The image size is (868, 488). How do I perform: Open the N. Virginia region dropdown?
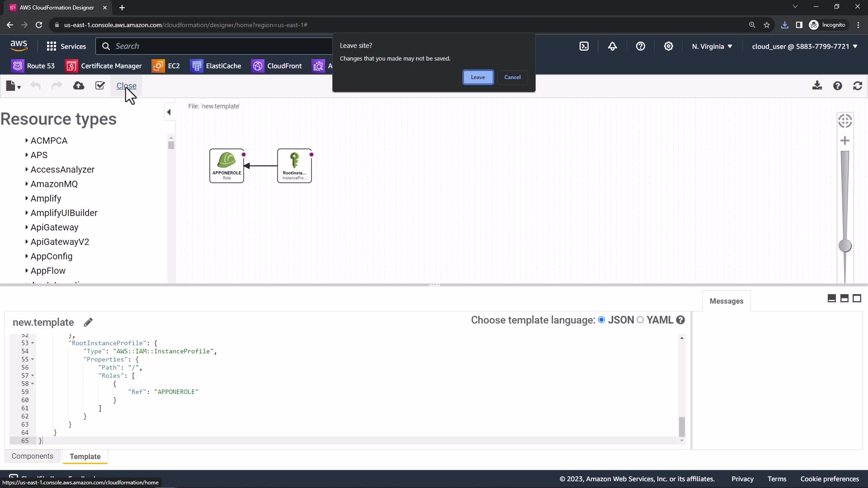click(712, 46)
